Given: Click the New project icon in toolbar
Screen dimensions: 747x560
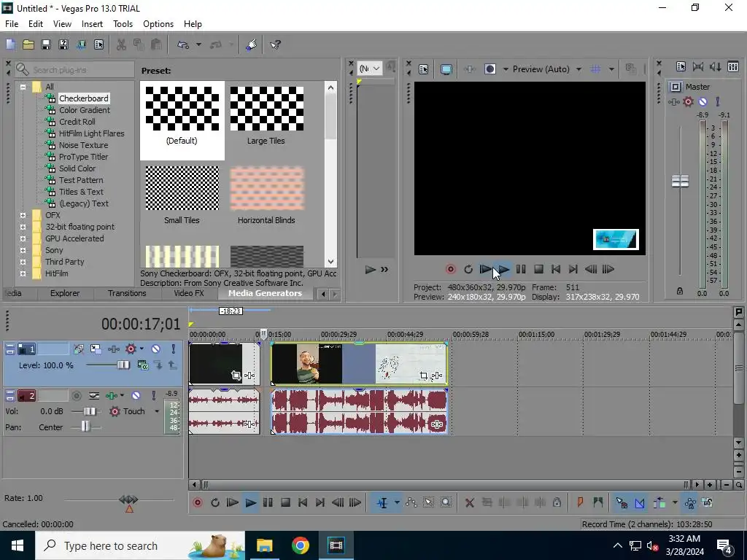Looking at the screenshot, I should point(10,44).
